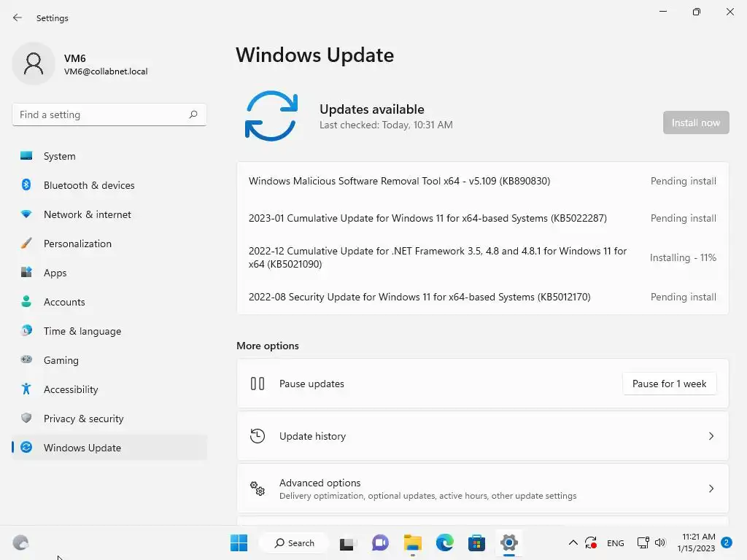Click the magnifier icon in Find a setting
This screenshot has width=747, height=560.
click(193, 114)
